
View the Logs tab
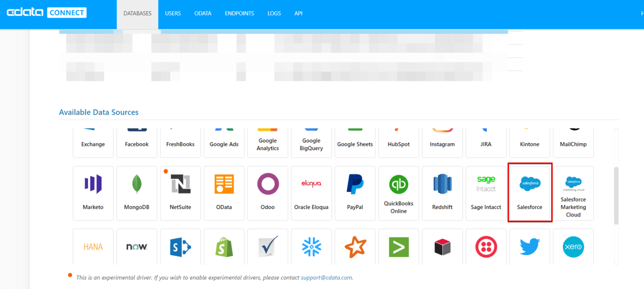pos(274,14)
